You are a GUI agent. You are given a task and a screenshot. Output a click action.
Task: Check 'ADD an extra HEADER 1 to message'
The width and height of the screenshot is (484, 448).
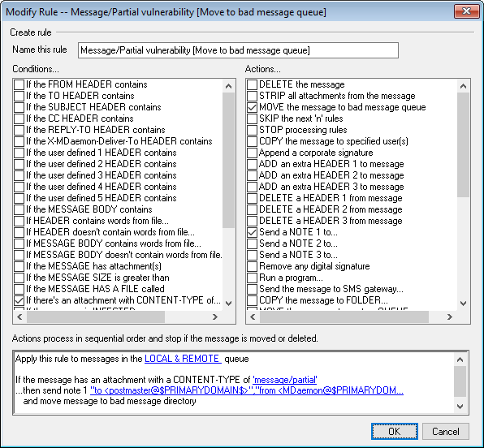(253, 164)
